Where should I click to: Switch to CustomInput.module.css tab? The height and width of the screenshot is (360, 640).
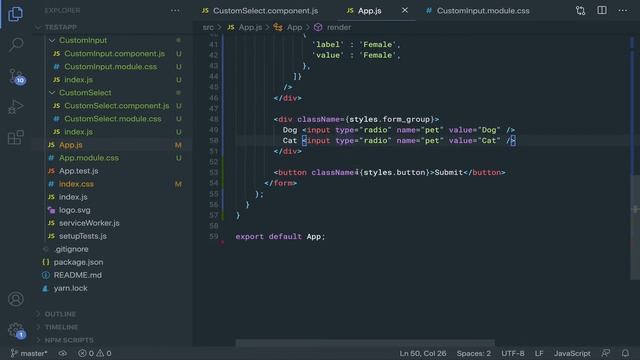tap(478, 11)
